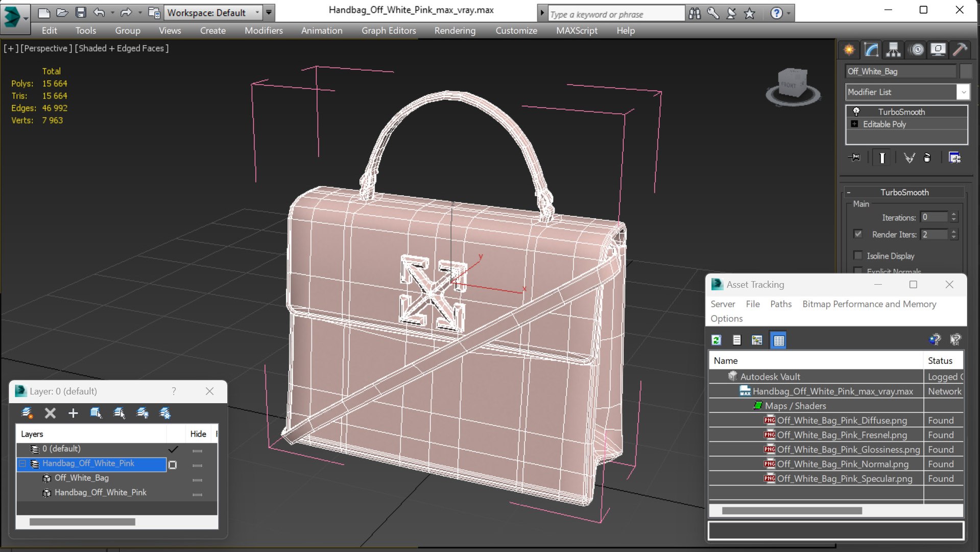Delete layer using X icon in Layer dialog
The image size is (980, 552).
click(x=50, y=413)
